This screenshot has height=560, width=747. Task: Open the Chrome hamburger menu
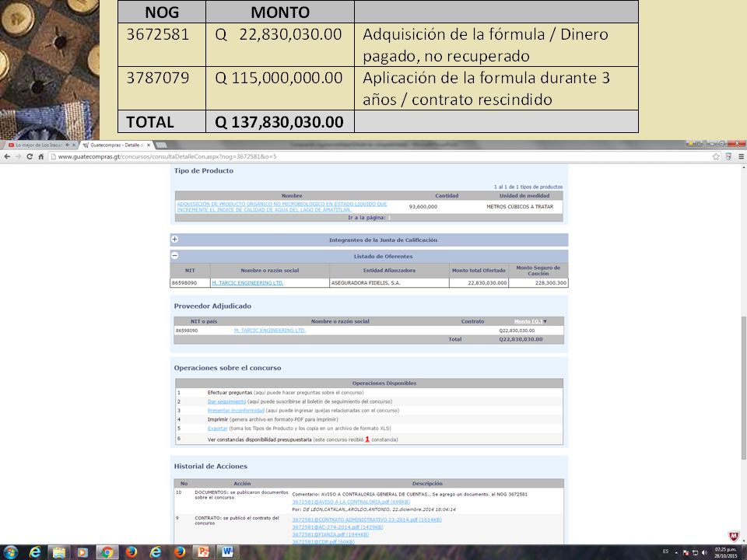[741, 156]
